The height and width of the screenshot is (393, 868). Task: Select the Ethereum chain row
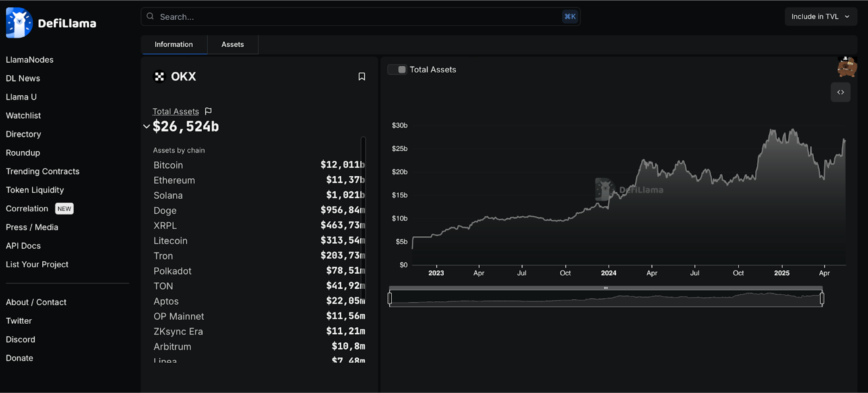coord(259,180)
